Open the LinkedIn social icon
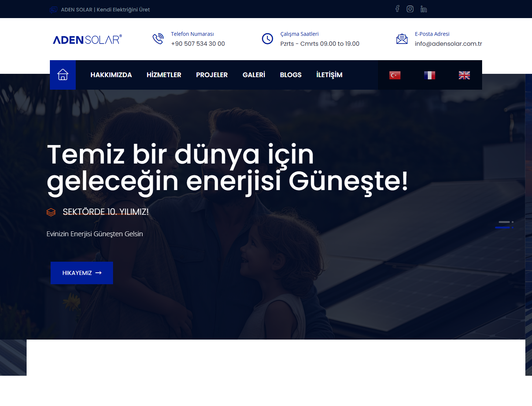 [424, 9]
